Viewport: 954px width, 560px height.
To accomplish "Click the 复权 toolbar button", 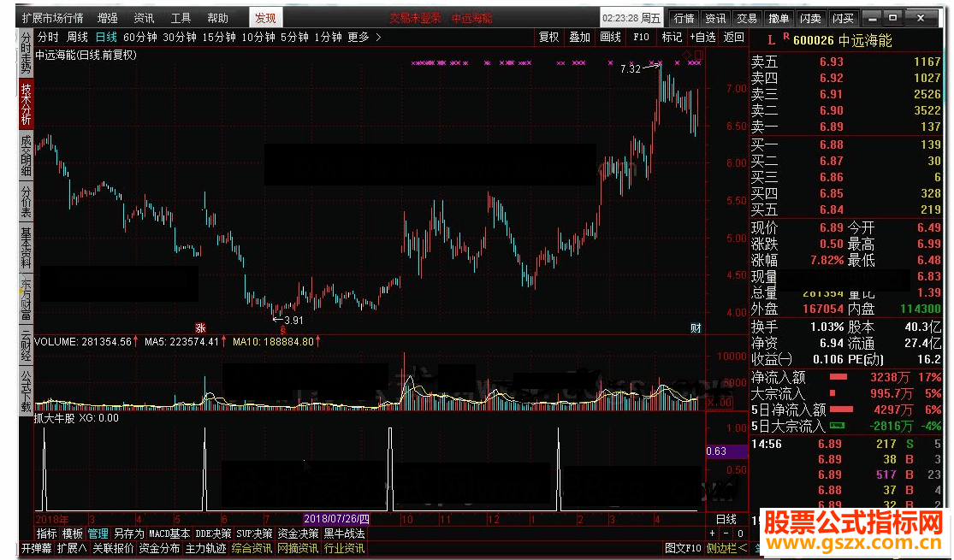I will (548, 37).
